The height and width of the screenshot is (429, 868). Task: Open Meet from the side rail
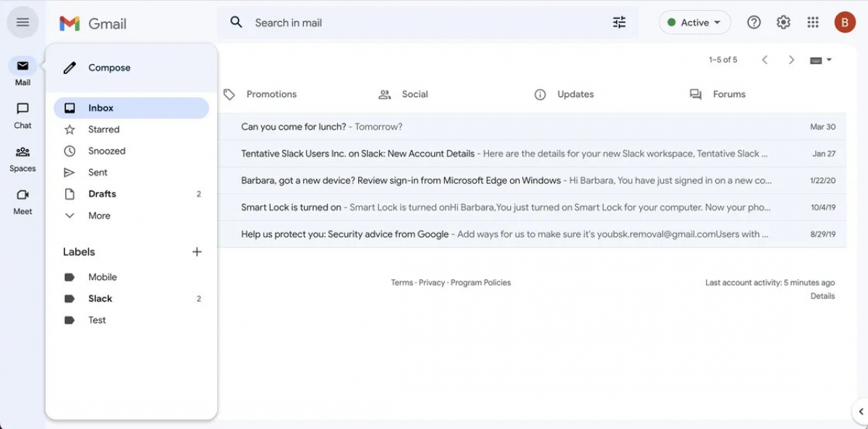pos(22,201)
